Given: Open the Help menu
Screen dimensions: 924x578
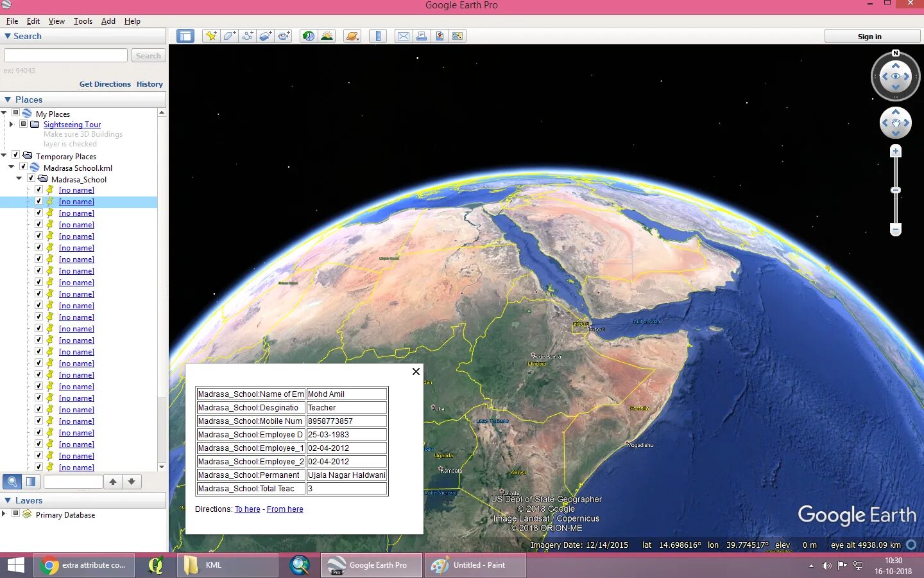Looking at the screenshot, I should pyautogui.click(x=132, y=21).
